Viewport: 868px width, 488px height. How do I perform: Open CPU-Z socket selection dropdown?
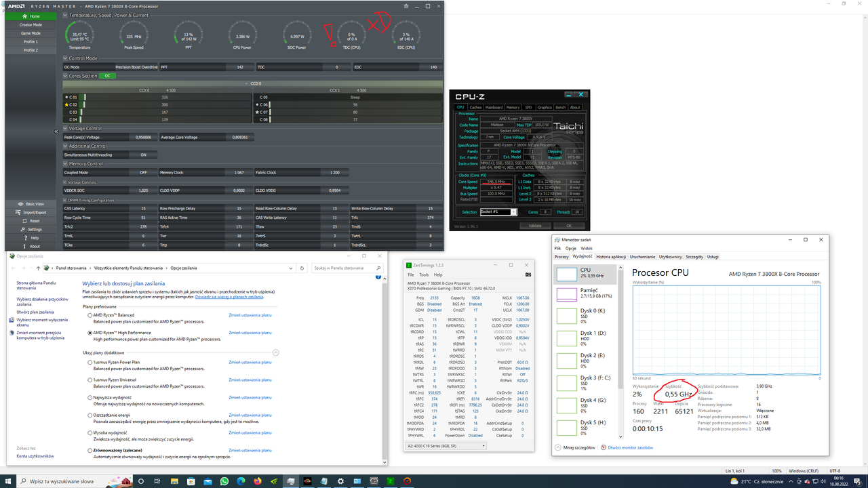coord(498,212)
